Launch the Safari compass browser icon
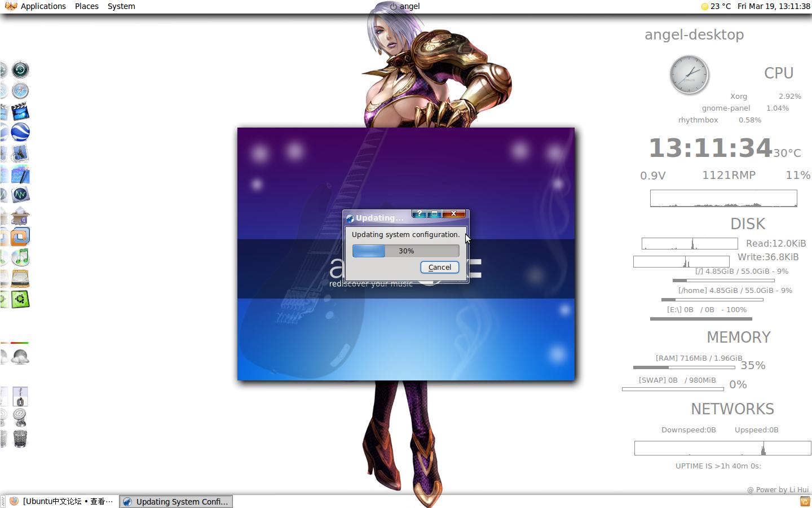The image size is (812, 508). tap(20, 91)
